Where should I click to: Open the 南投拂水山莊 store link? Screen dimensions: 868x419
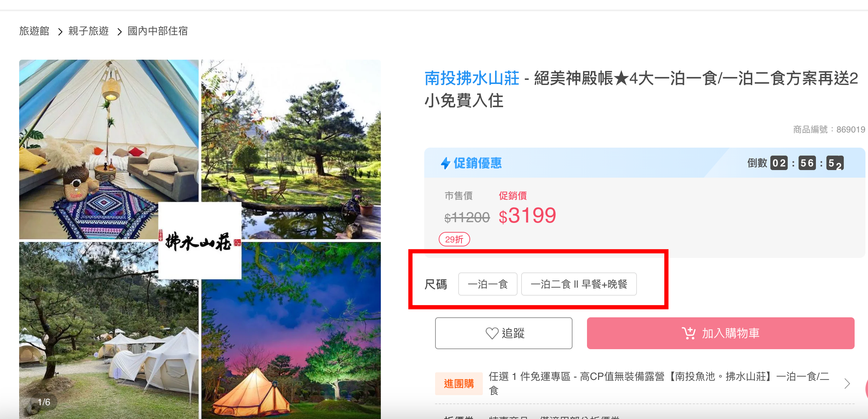tap(472, 79)
